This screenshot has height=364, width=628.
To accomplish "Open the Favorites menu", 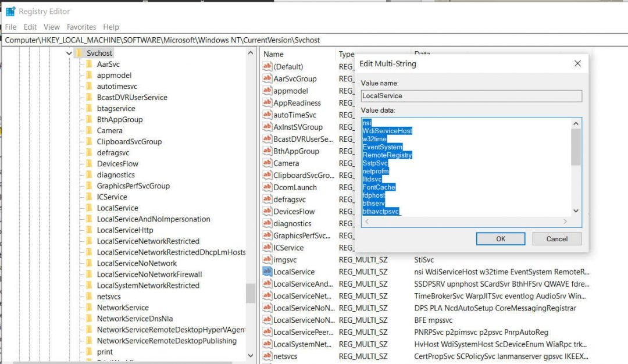I will pyautogui.click(x=81, y=27).
